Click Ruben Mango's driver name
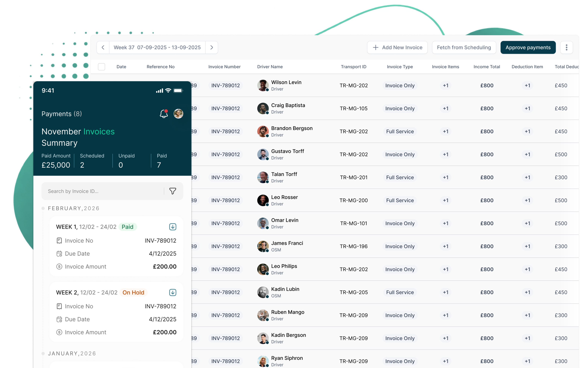Image resolution: width=588 pixels, height=368 pixels. click(x=288, y=312)
